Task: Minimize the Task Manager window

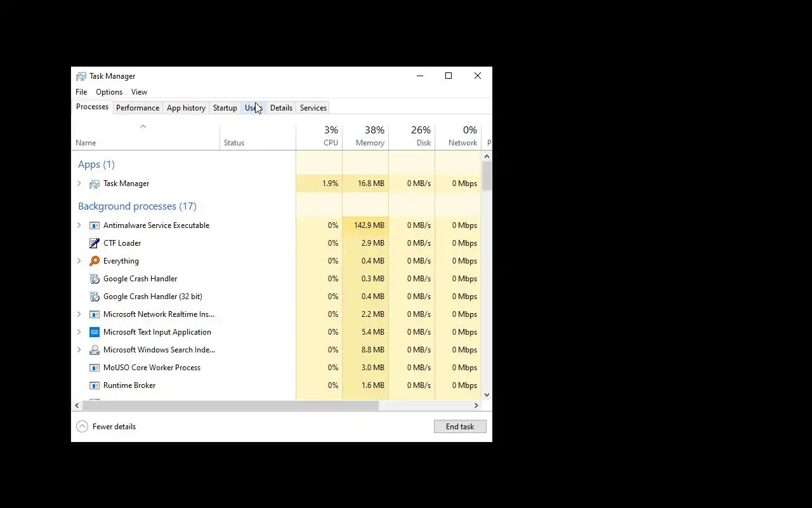Action: point(419,76)
